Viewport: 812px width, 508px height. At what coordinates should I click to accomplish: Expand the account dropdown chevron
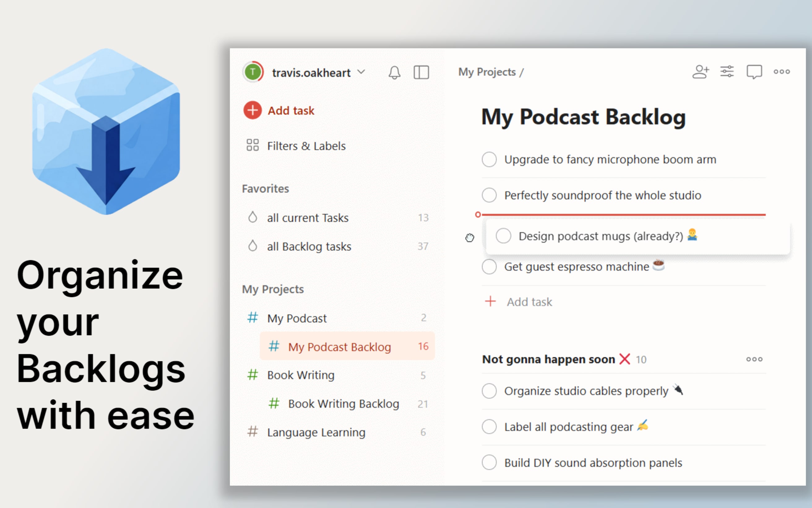pos(361,72)
